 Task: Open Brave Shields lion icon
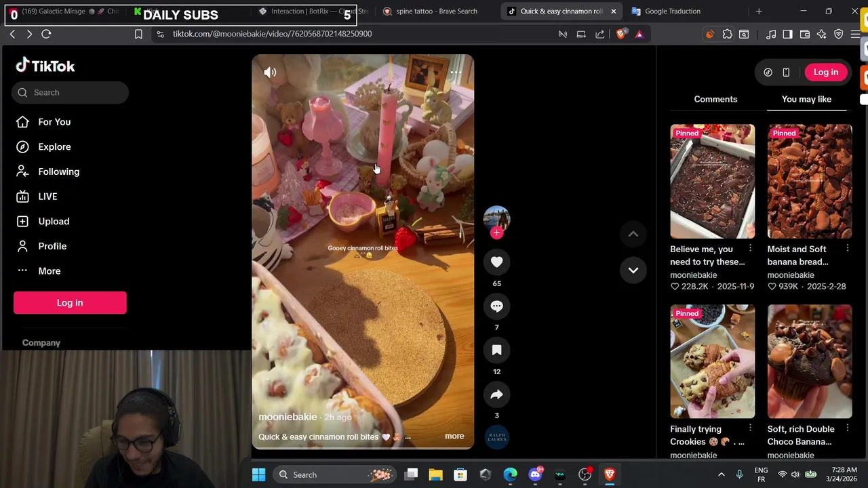[x=621, y=34]
